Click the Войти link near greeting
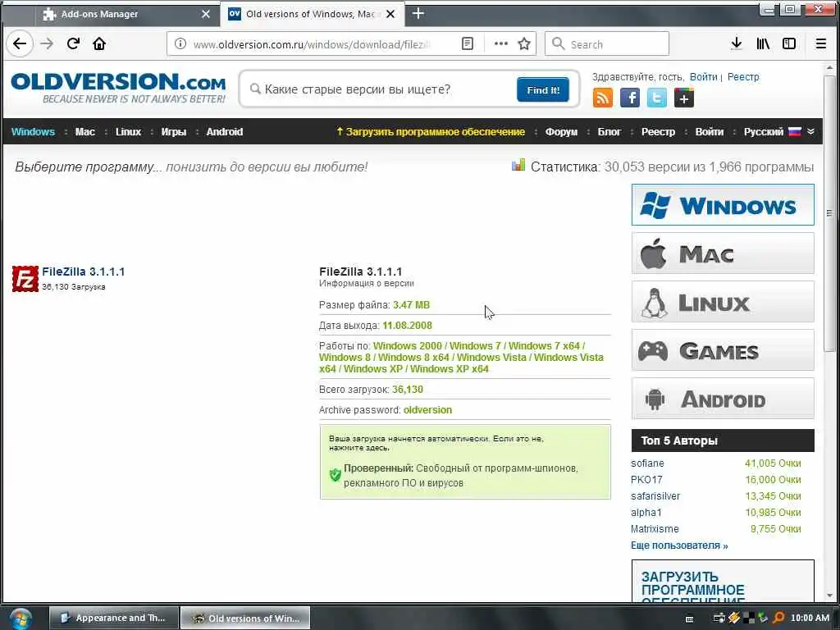The image size is (840, 630). [703, 77]
